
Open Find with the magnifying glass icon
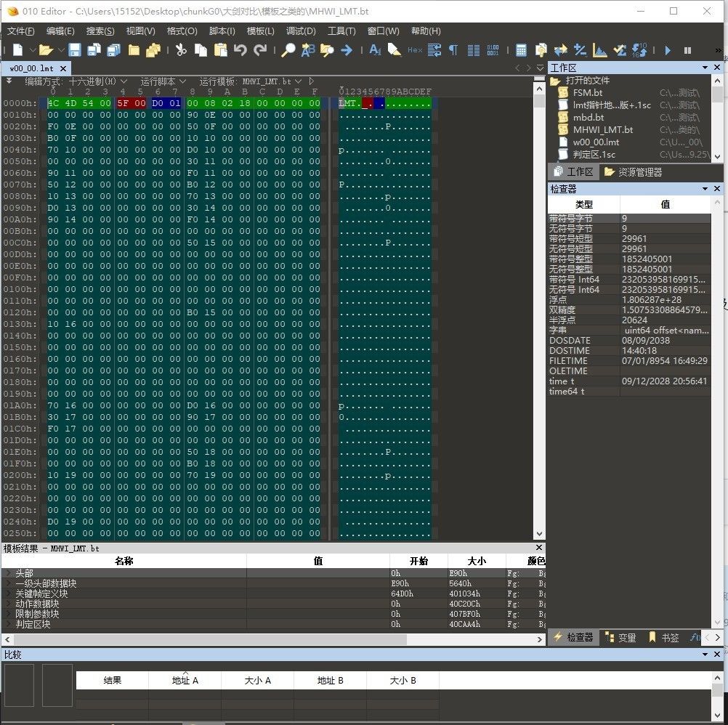(x=288, y=50)
